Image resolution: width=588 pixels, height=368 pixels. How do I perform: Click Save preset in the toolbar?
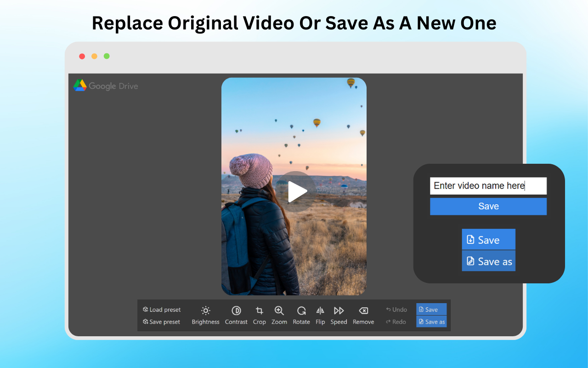(x=161, y=322)
